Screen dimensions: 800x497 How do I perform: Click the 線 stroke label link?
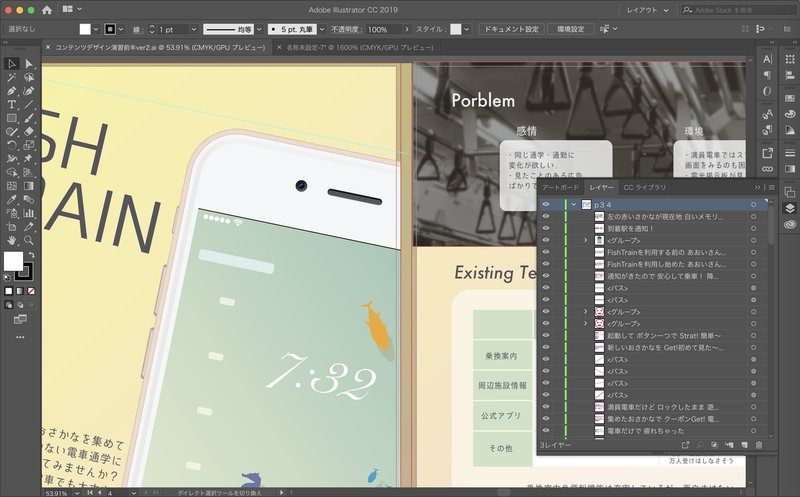click(137, 30)
